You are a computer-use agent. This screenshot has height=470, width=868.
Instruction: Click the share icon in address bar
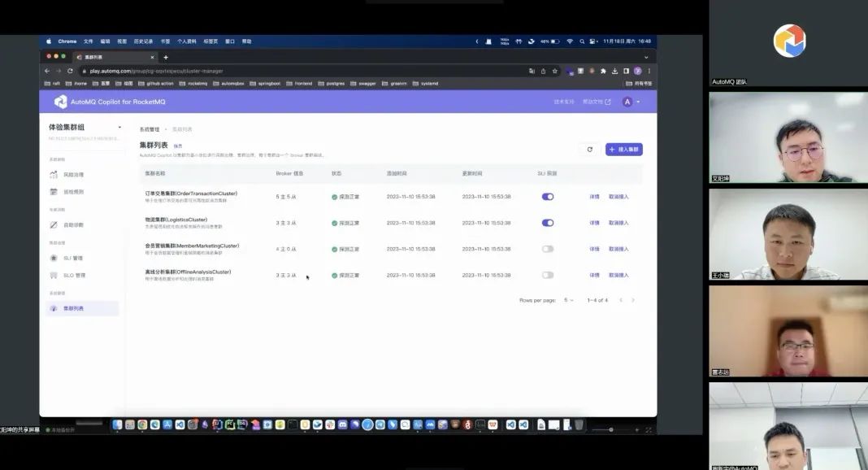click(x=543, y=71)
